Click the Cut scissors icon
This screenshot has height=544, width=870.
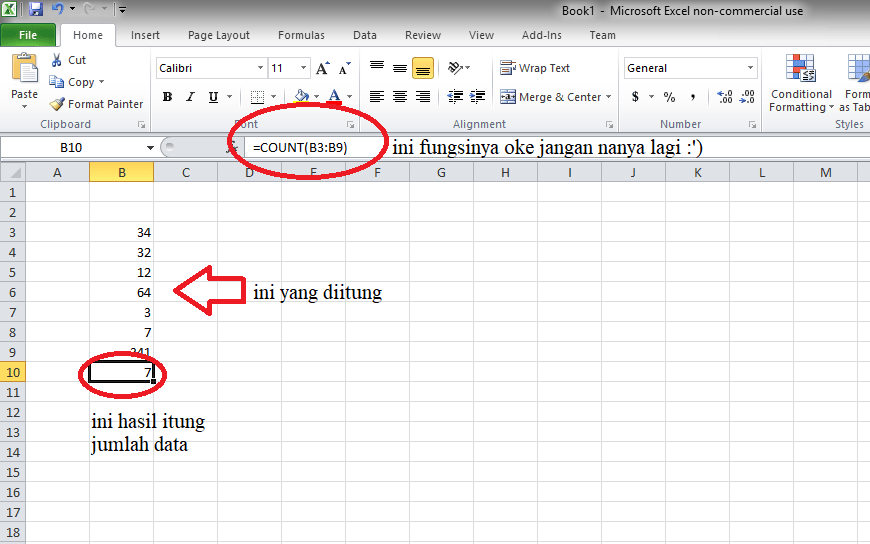point(56,60)
